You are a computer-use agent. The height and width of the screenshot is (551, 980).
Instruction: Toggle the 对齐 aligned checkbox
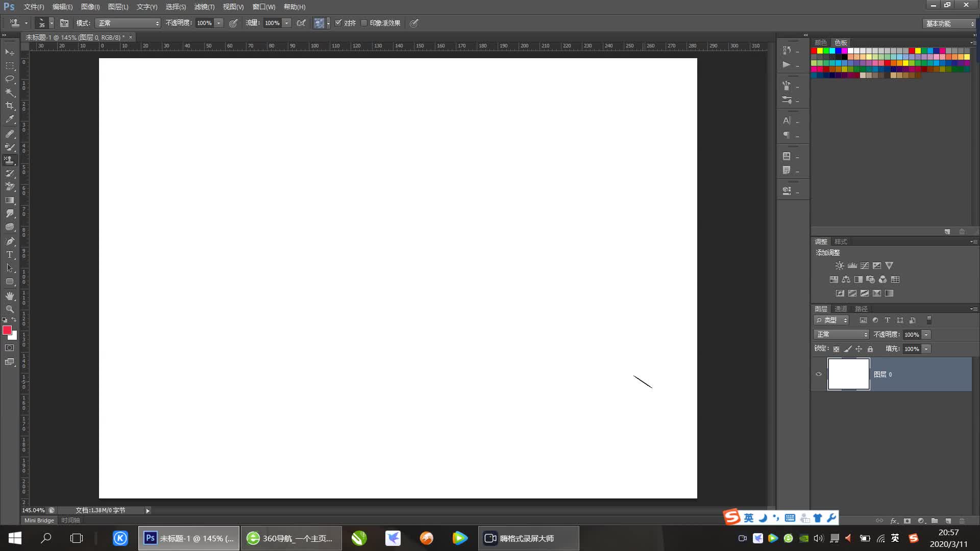point(338,23)
